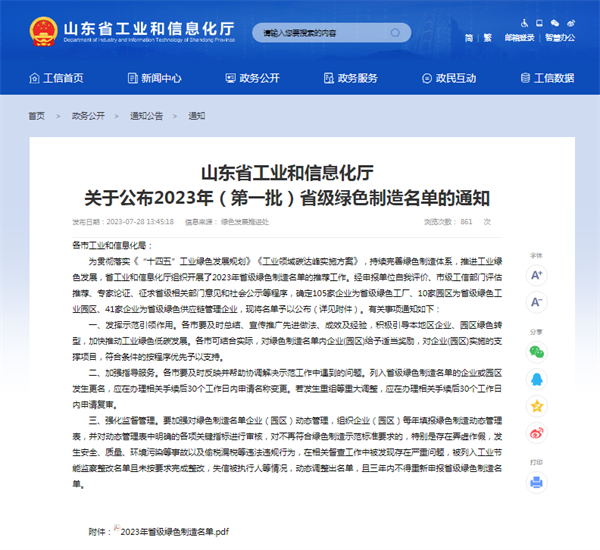This screenshot has height=550, width=600.
Task: Open 工信首页 navigation tab
Action: click(x=56, y=78)
